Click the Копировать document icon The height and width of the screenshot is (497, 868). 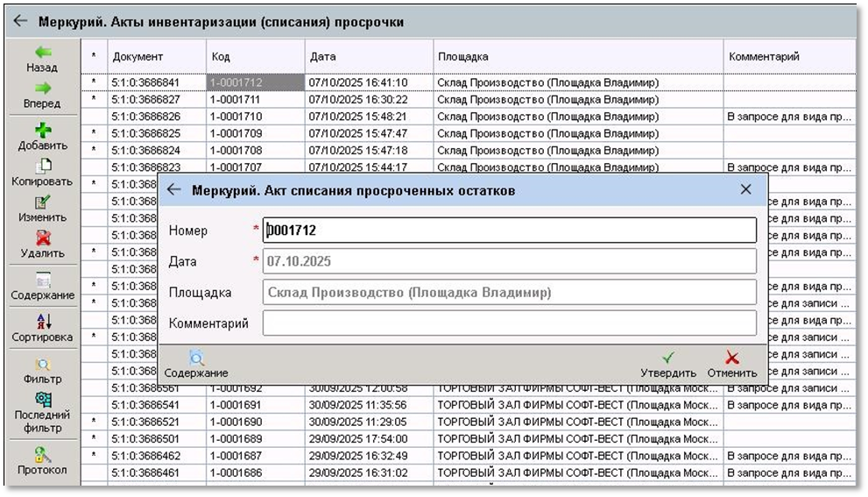pos(42,166)
